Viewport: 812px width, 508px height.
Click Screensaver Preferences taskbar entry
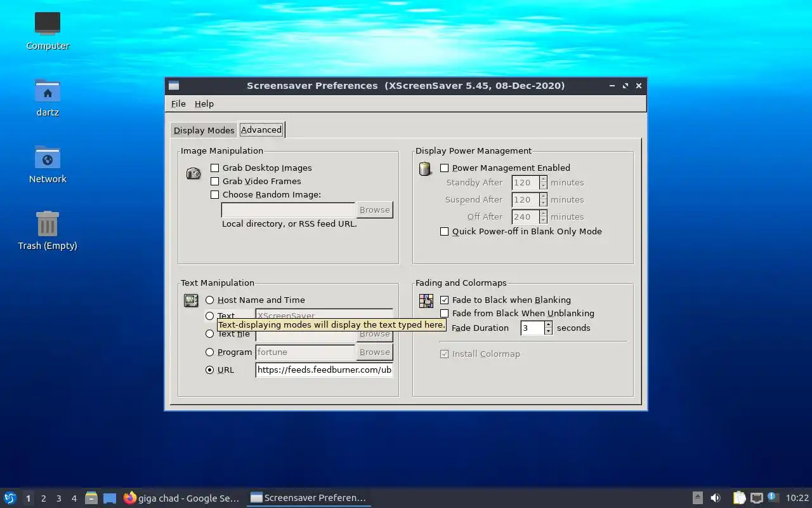(308, 498)
